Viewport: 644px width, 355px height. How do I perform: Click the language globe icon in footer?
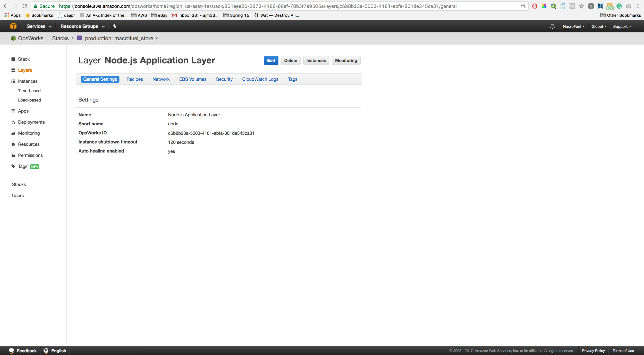[46, 351]
